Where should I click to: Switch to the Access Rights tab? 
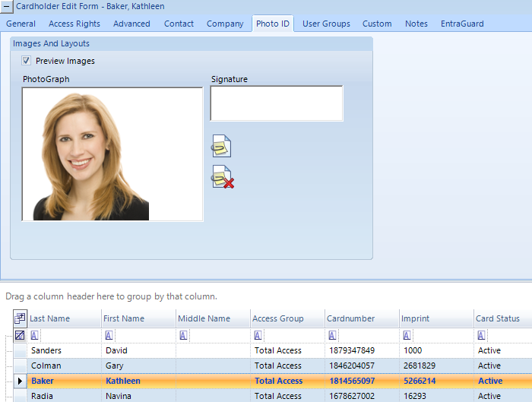click(74, 24)
